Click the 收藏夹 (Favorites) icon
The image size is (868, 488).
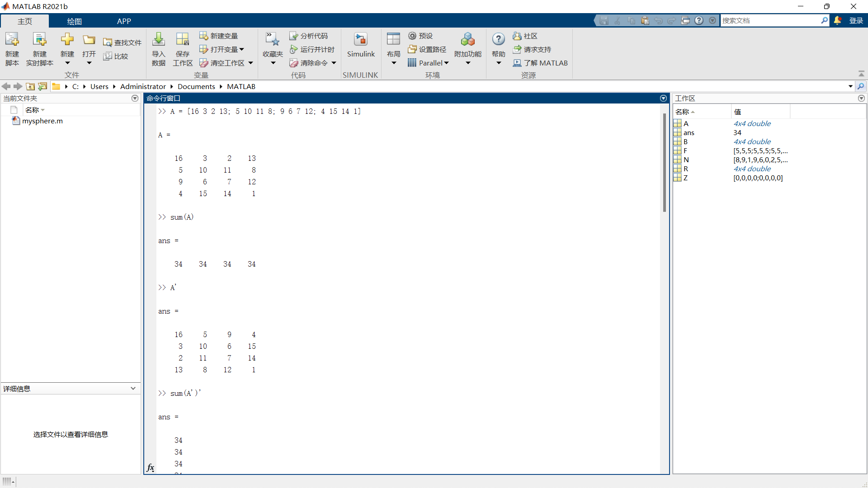click(273, 40)
